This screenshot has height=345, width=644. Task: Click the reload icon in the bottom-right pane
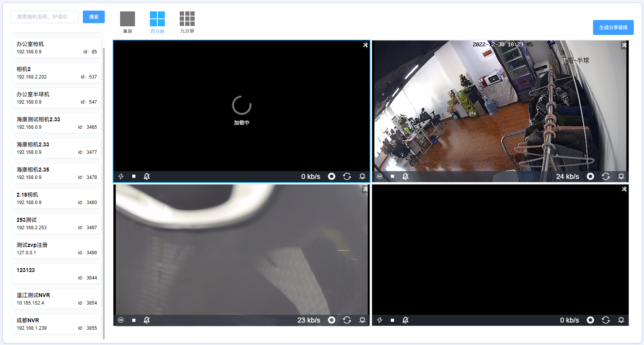pos(606,320)
